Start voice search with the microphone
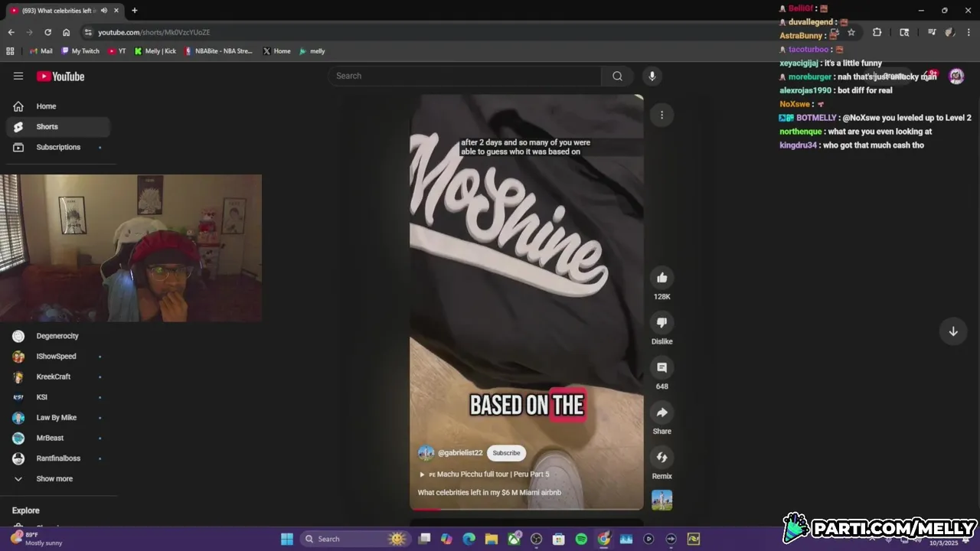 (x=652, y=76)
